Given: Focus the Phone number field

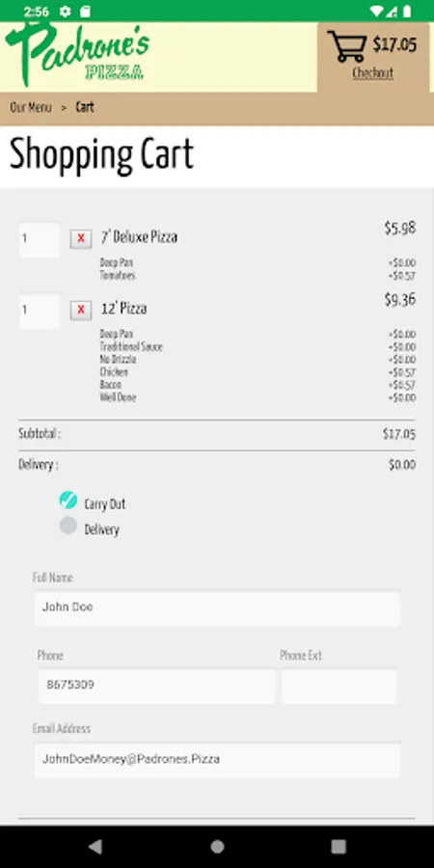Looking at the screenshot, I should point(156,687).
